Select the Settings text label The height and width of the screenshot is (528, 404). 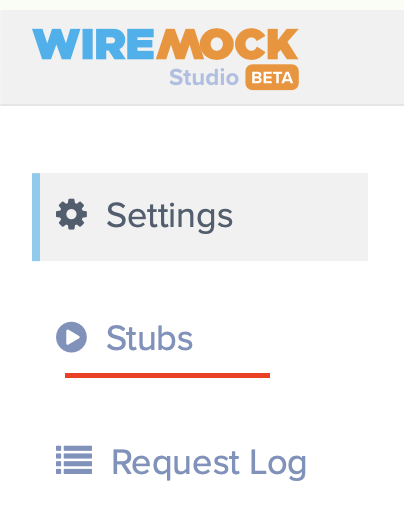coord(170,217)
